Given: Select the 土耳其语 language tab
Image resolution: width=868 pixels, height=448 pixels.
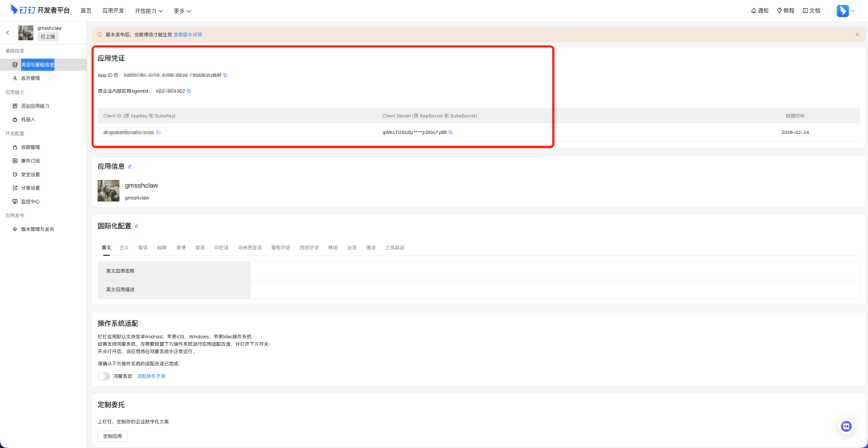Looking at the screenshot, I should coord(395,248).
